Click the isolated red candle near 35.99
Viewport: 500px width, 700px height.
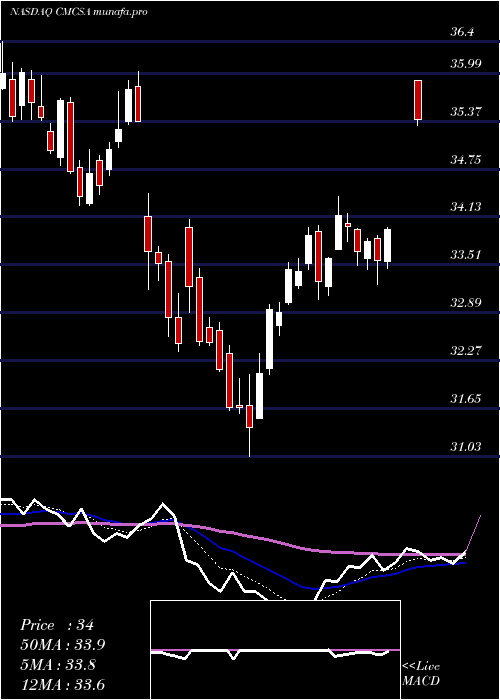tap(418, 103)
